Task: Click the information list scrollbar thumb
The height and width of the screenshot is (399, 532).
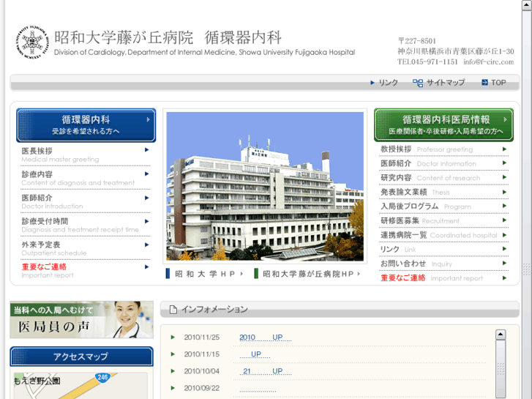Action: coord(501,369)
